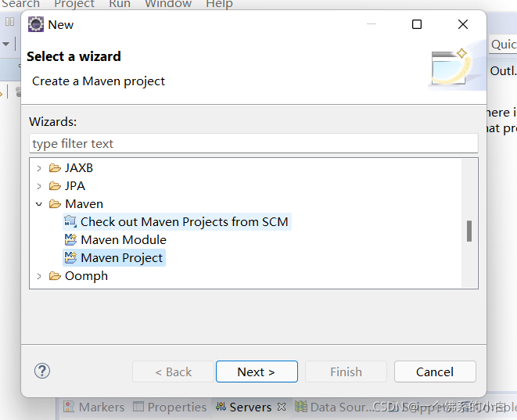517x420 pixels.
Task: Click the Cancel button
Action: pyautogui.click(x=435, y=372)
